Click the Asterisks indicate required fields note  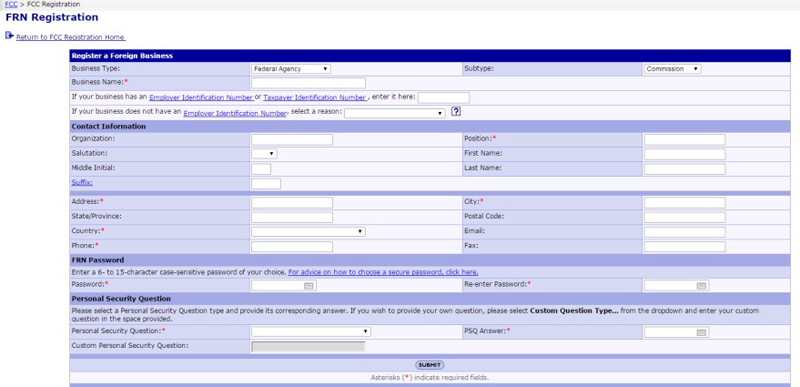430,378
